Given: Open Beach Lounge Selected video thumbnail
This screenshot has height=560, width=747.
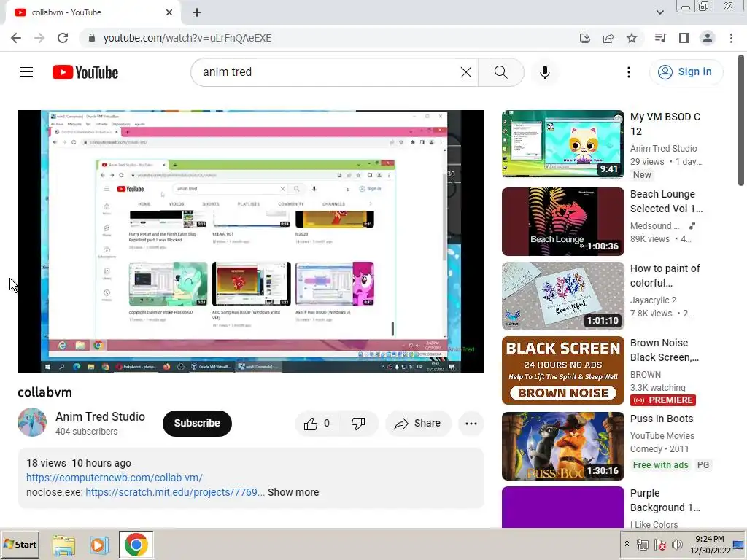Looking at the screenshot, I should [x=562, y=222].
